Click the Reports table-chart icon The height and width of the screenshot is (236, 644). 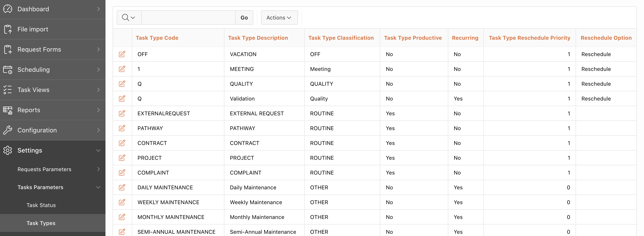coord(8,110)
